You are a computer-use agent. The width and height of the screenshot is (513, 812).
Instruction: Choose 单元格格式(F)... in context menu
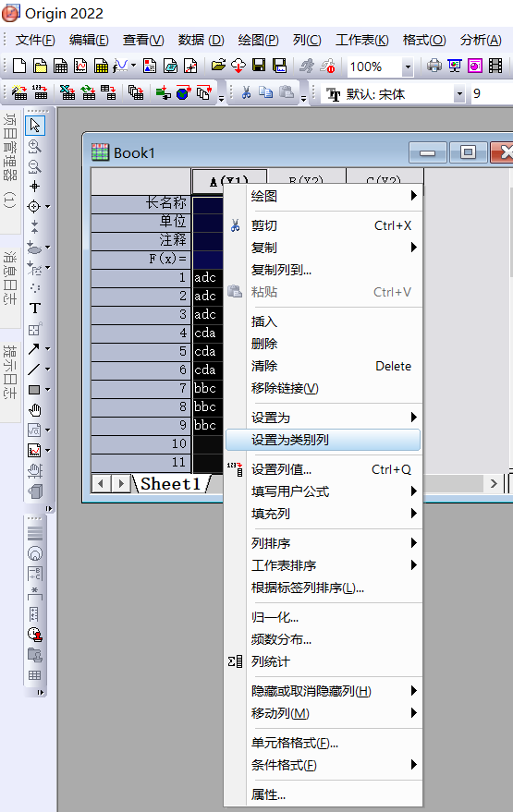(323, 743)
